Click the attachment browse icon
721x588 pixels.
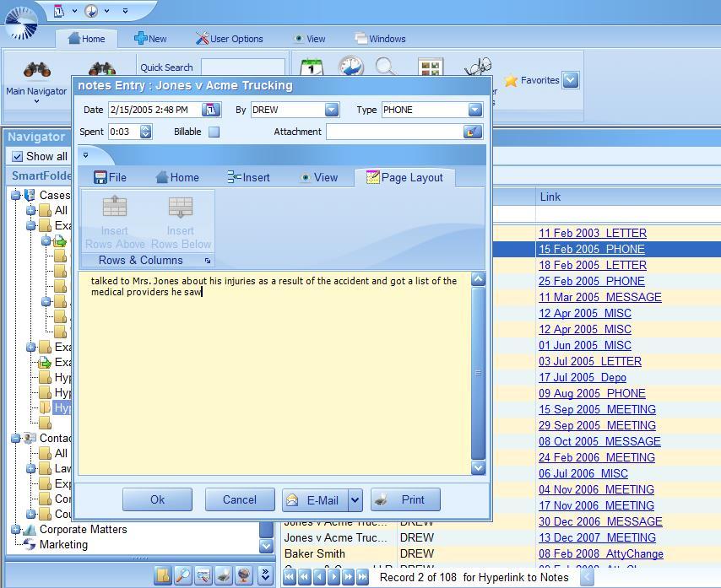coord(473,132)
